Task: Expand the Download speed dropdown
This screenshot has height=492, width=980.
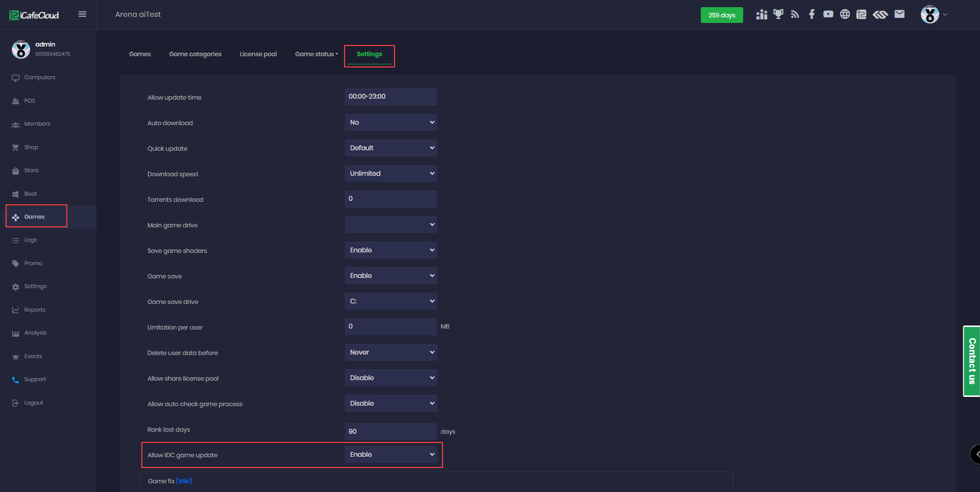Action: (x=390, y=174)
